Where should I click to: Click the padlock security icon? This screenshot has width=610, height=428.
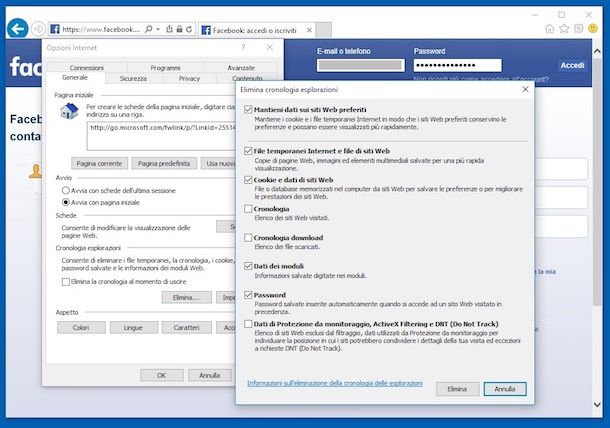(179, 29)
